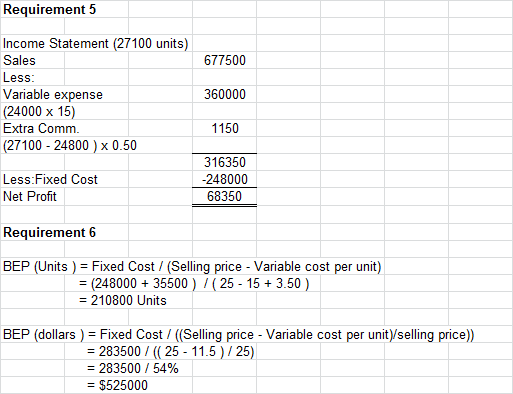Select the (24000 x 15) note cell
Viewport: 513px width, 394px height.
(39, 111)
